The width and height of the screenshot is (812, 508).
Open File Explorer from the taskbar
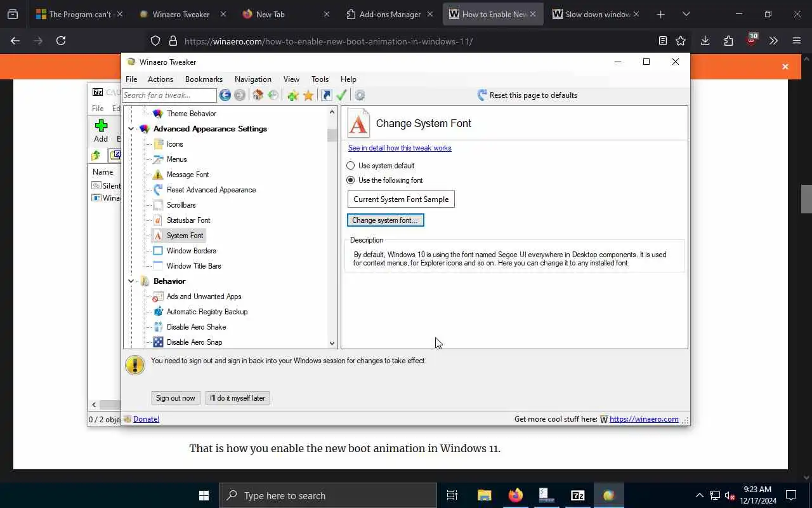point(484,495)
